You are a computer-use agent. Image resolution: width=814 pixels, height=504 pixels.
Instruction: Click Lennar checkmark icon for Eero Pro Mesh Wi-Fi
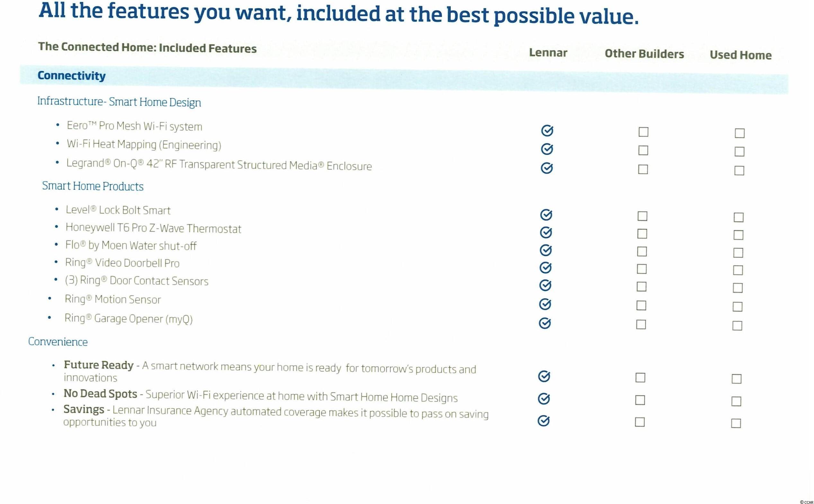point(547,131)
